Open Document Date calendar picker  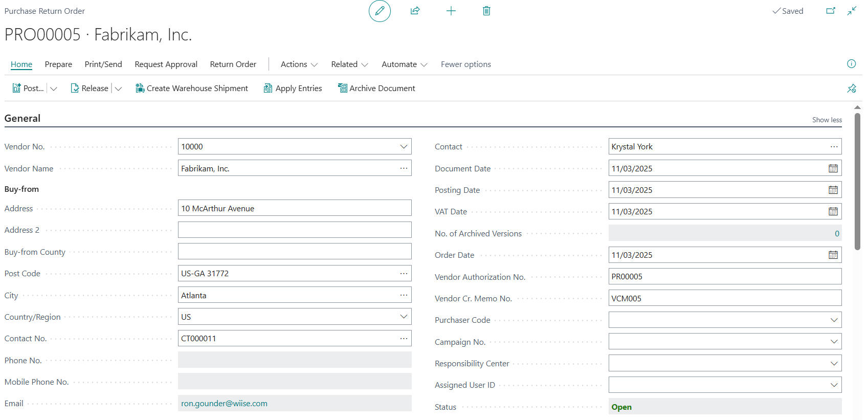pyautogui.click(x=833, y=168)
